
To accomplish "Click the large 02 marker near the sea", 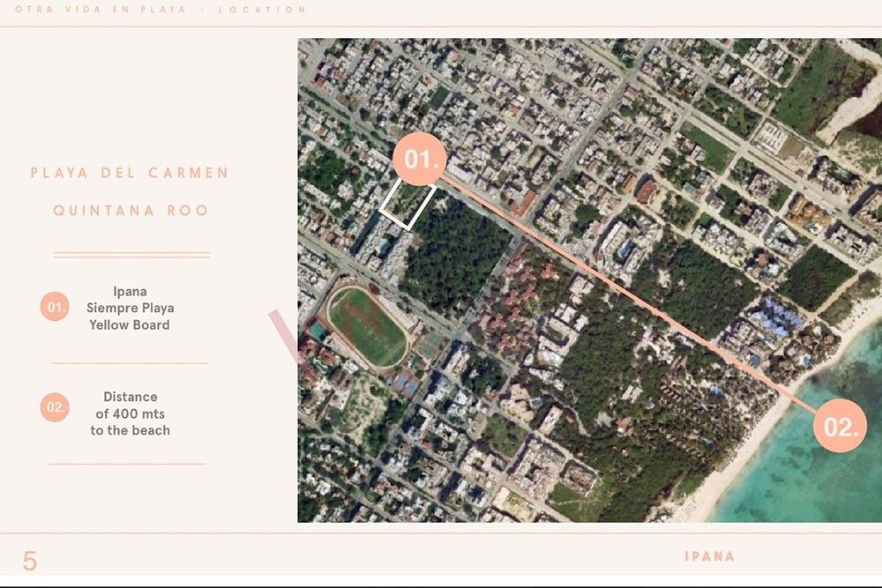I will 840,427.
